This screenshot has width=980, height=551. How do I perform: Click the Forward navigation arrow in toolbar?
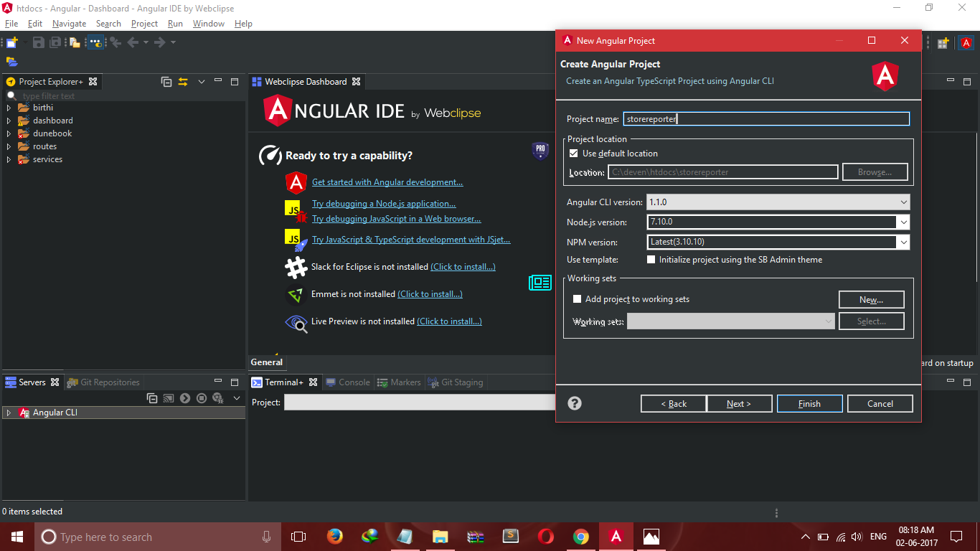[x=159, y=42]
